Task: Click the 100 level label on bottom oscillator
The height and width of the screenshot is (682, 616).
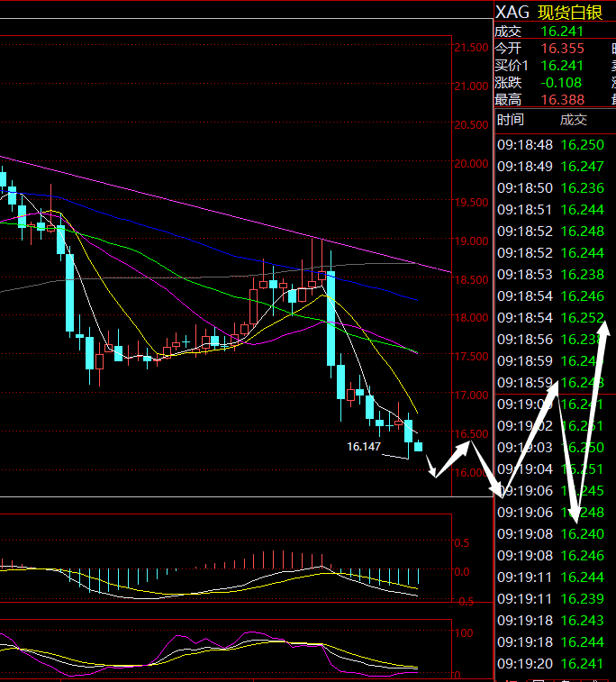Action: click(464, 632)
